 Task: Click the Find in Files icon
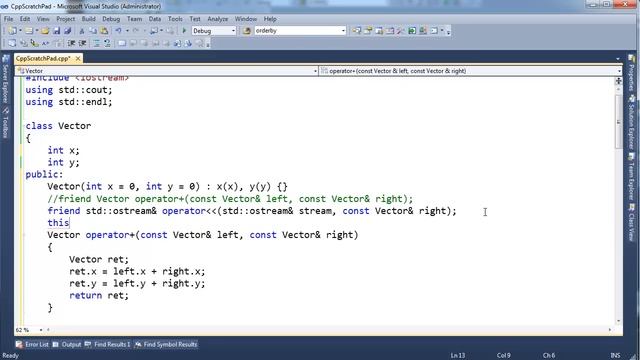tap(247, 31)
